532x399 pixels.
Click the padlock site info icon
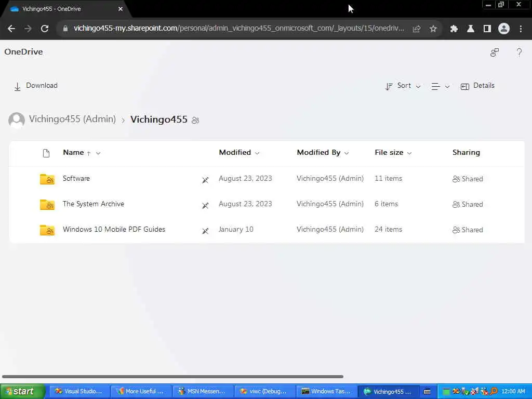tap(65, 29)
